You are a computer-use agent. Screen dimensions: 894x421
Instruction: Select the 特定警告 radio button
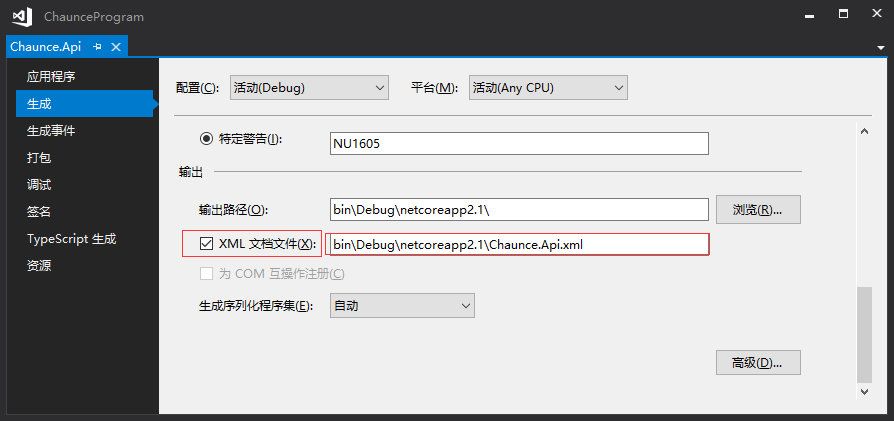coord(207,139)
